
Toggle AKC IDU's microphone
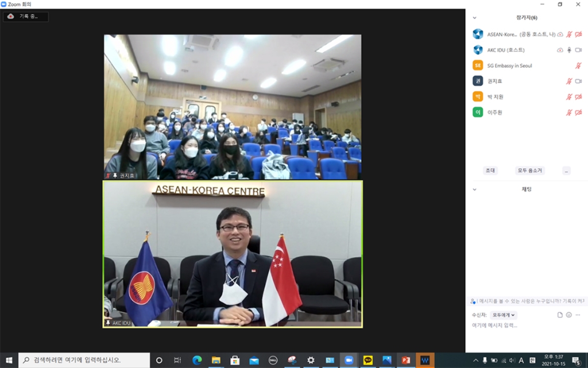(569, 50)
